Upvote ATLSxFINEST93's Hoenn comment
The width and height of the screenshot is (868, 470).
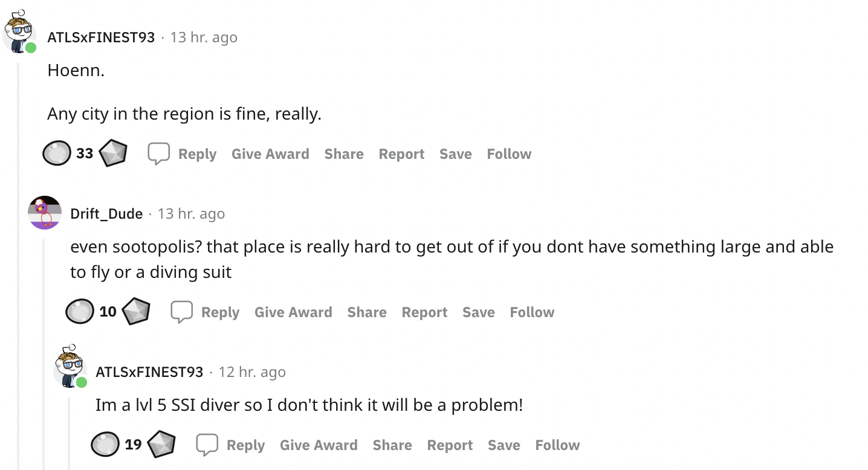tap(57, 153)
